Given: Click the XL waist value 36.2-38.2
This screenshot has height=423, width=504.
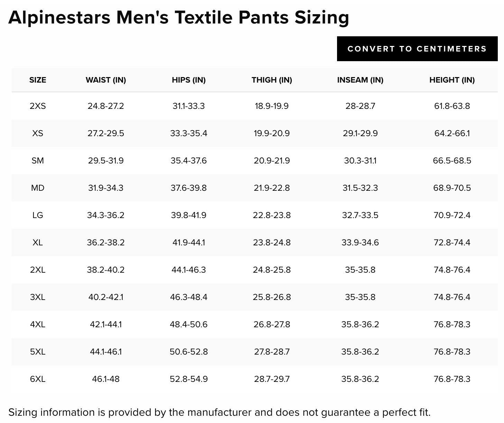Looking at the screenshot, I should [x=106, y=242].
